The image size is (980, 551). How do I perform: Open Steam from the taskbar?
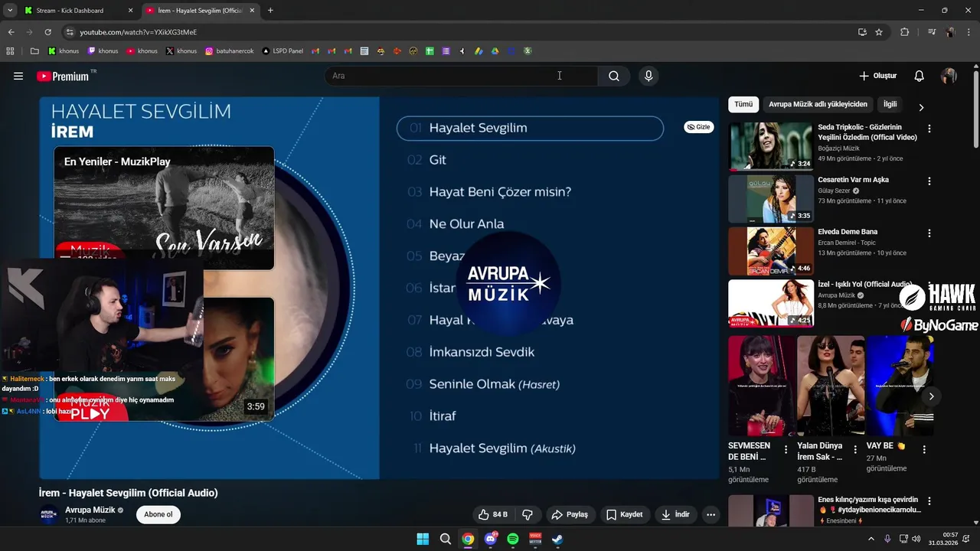click(557, 539)
